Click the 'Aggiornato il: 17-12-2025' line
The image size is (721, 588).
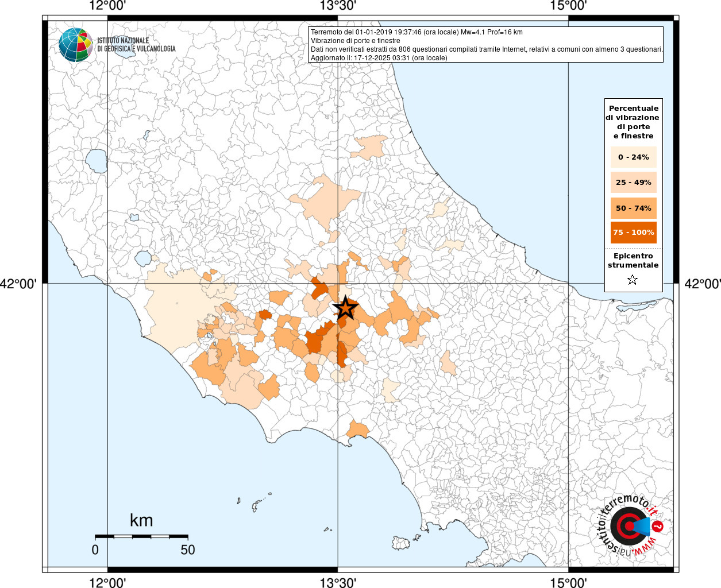point(379,57)
